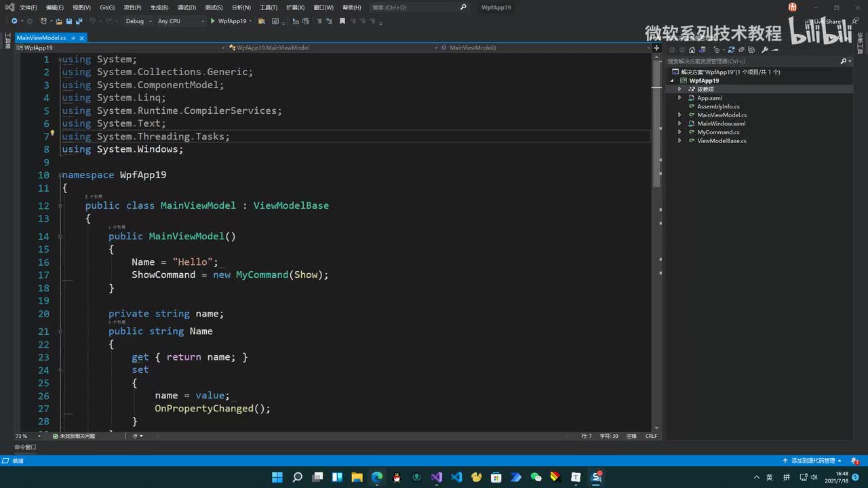Viewport: 868px width, 488px height.
Task: Click the Windows Start button
Action: pos(277,477)
